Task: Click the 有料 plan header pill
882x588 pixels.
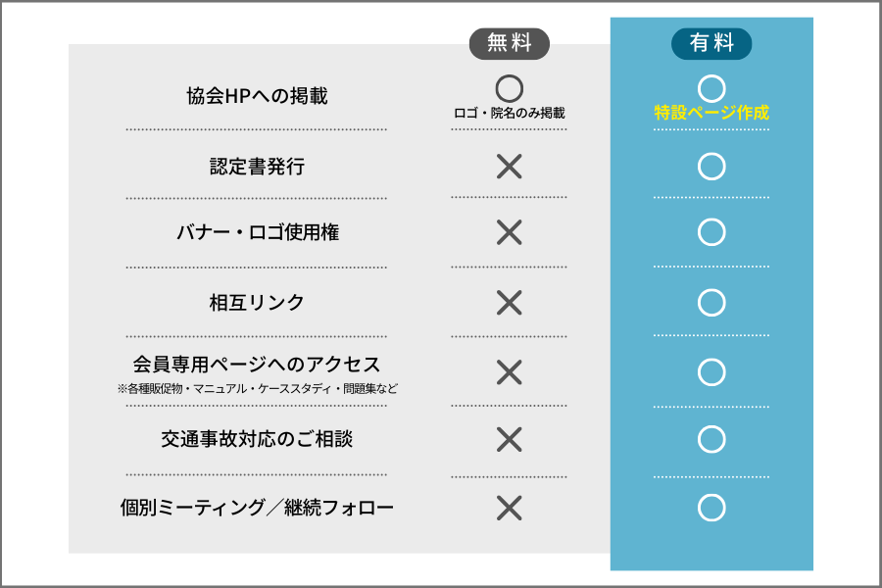Action: tap(711, 43)
